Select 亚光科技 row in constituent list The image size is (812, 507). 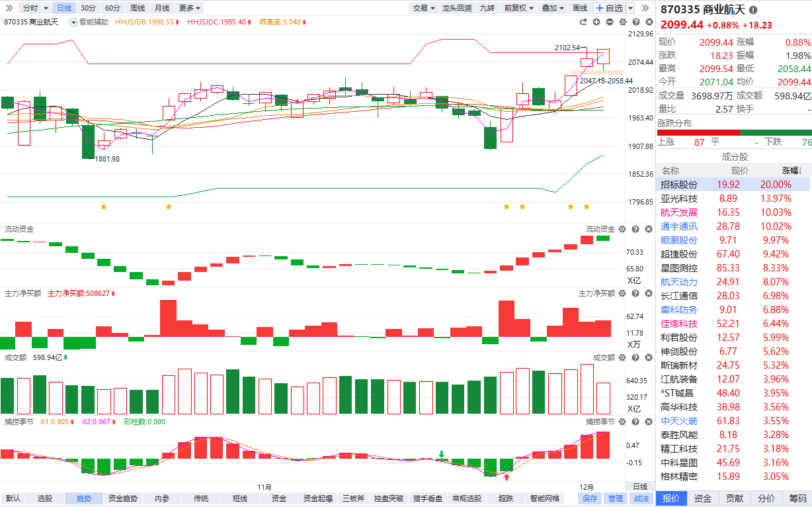[x=733, y=199]
